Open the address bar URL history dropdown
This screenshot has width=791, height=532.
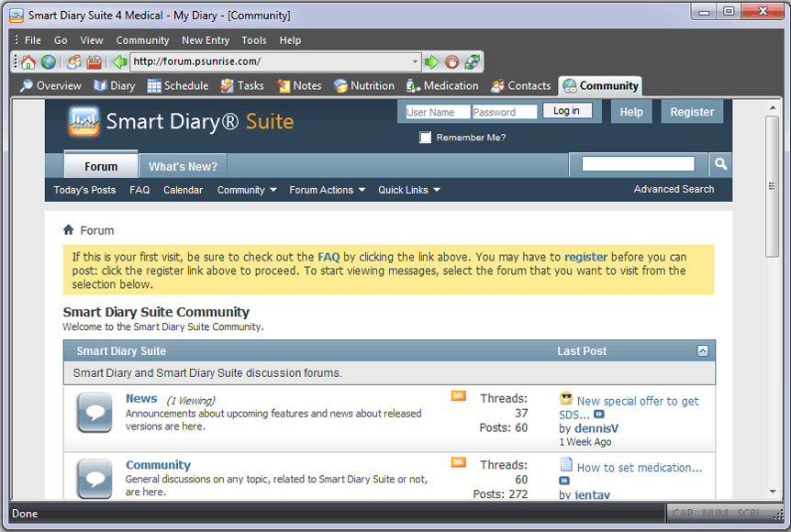[x=415, y=62]
